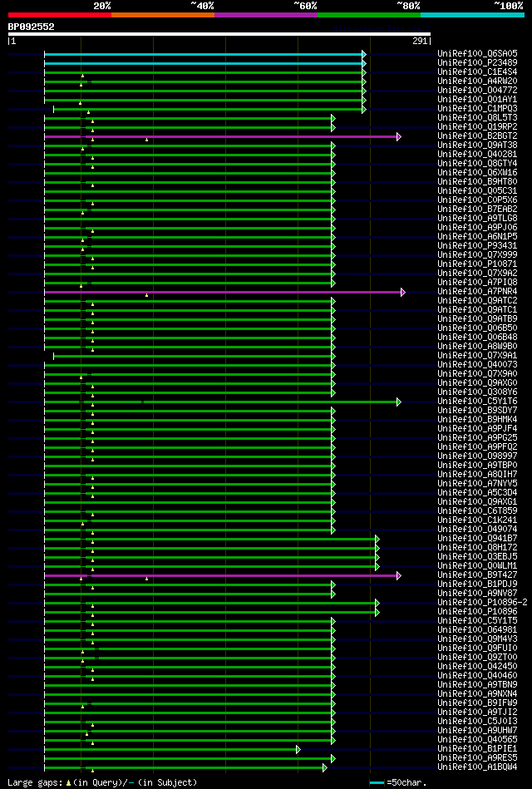The width and height of the screenshot is (532, 789).
Task: Open the UniRef100_Q9AXG0 hit label
Action: pyautogui.click(x=477, y=382)
